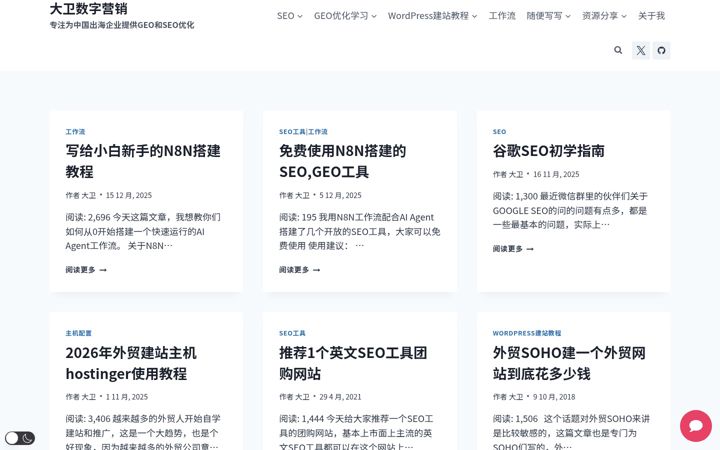
Task: Select 随便写写 in the navigation
Action: [544, 16]
